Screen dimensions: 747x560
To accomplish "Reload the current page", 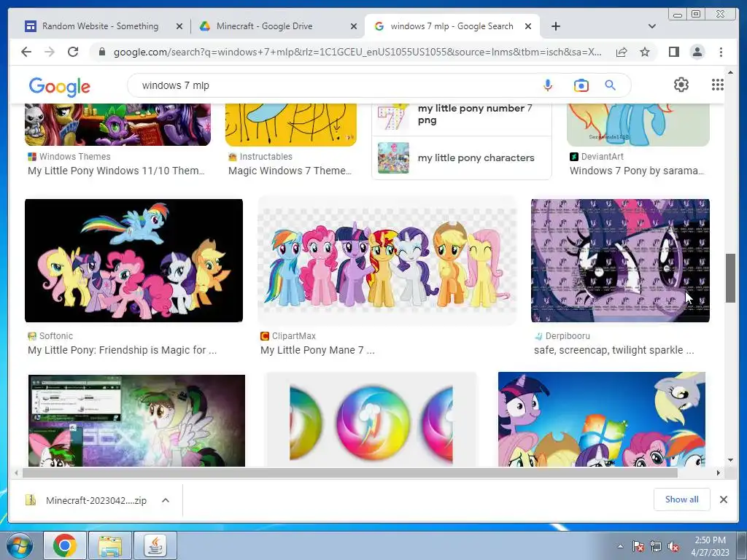I will coord(73,52).
